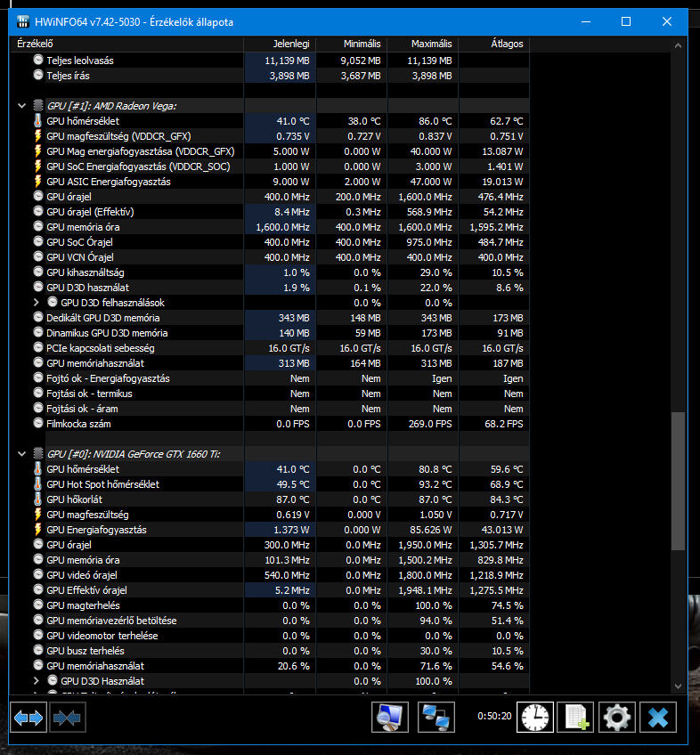Image resolution: width=700 pixels, height=755 pixels.
Task: Select the GPU memória óra row under AMD
Action: pyautogui.click(x=270, y=227)
